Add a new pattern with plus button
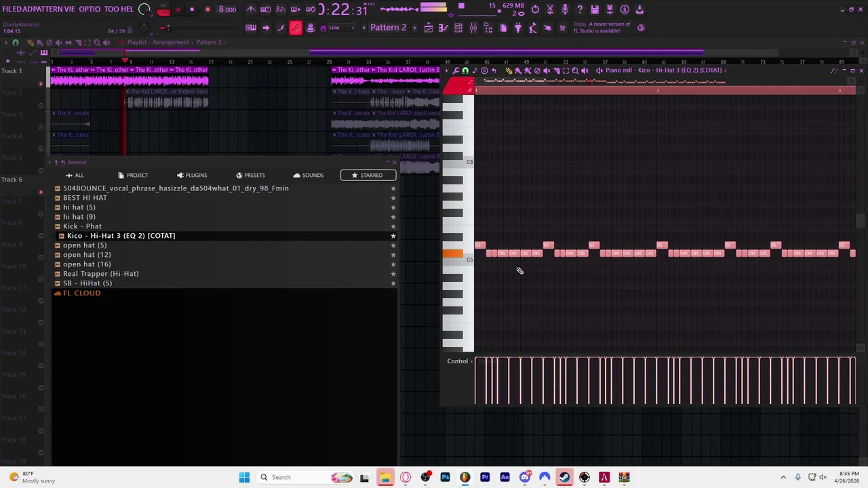This screenshot has height=488, width=868. click(414, 28)
